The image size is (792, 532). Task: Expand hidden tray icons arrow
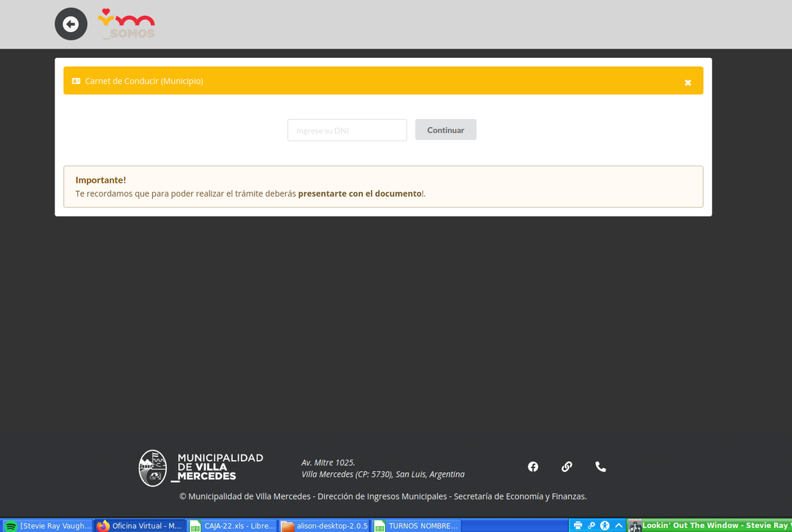618,526
